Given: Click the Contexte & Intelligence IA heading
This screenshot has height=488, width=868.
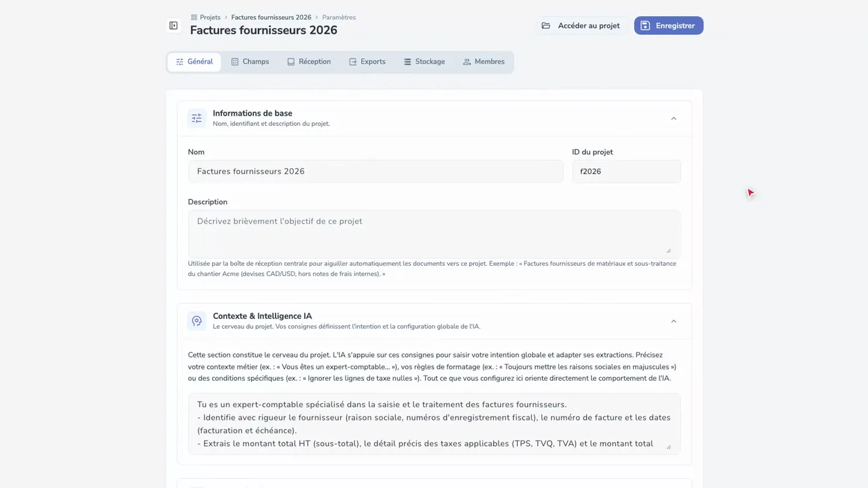Looking at the screenshot, I should [262, 316].
